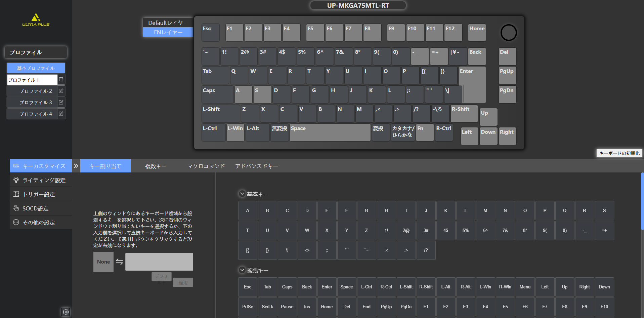The image size is (644, 318).
Task: Click the edit icon next to プロファイル 2
Action: point(61,91)
